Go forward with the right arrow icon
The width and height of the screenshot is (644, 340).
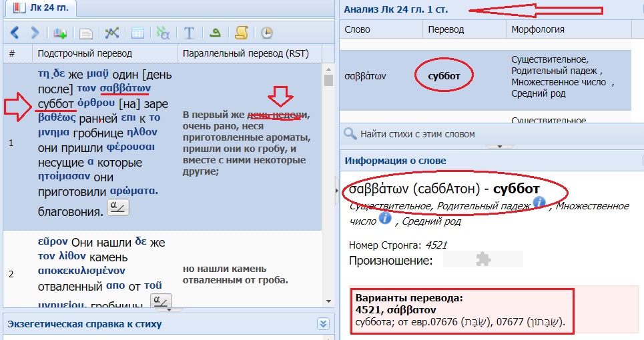point(35,32)
